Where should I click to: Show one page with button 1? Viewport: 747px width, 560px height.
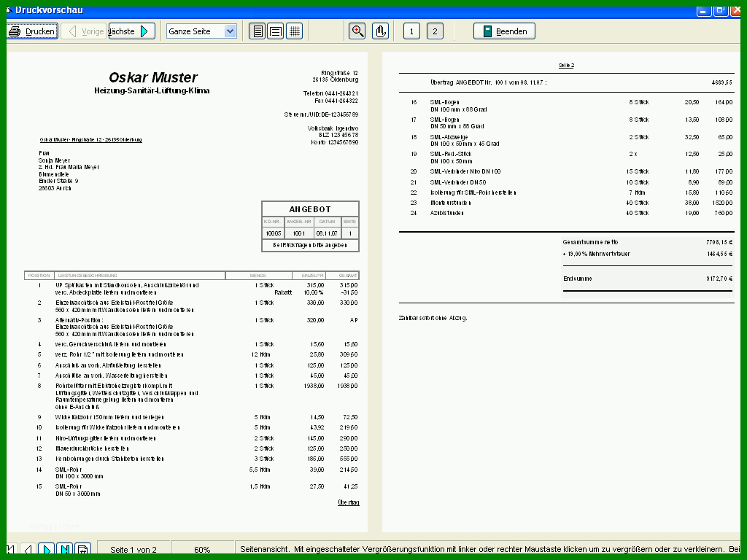click(x=411, y=31)
